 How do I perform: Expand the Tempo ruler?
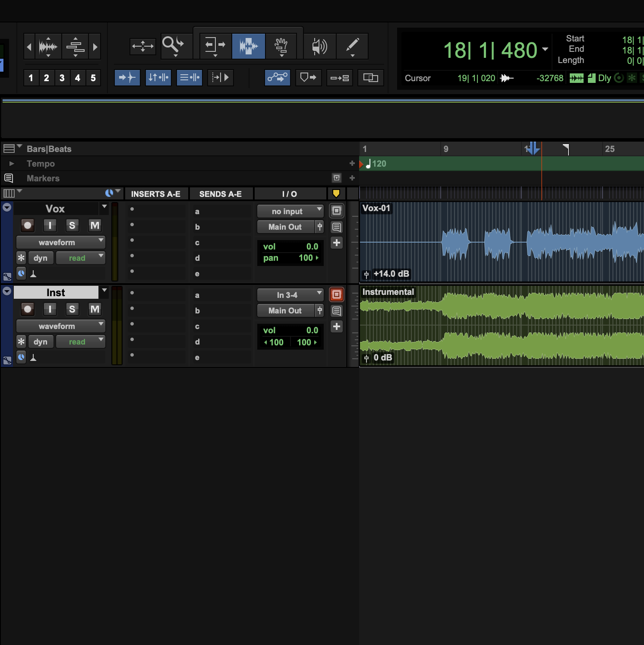pos(12,164)
